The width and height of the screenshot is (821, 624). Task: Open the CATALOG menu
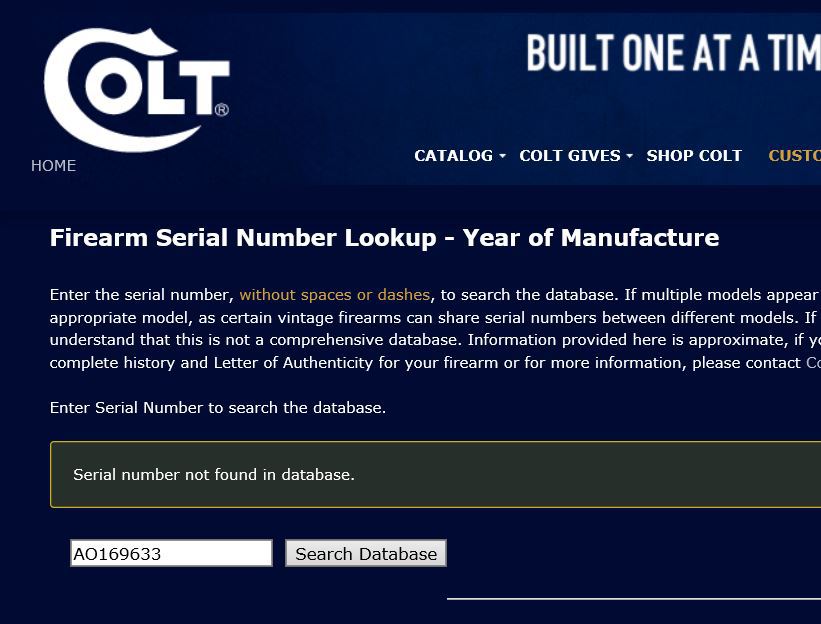click(x=453, y=156)
